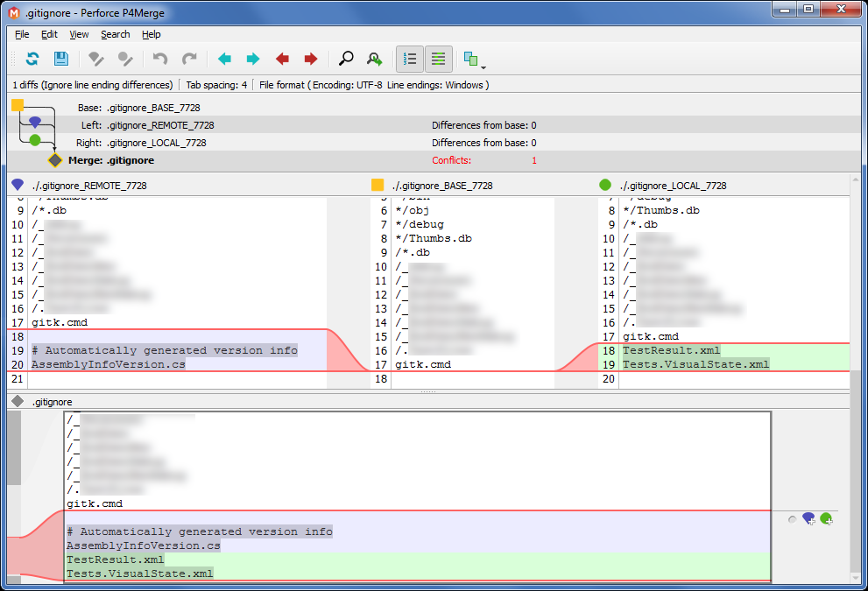Go to next diff (teal right arrow)
Viewport: 868px width, 591px height.
pos(253,59)
